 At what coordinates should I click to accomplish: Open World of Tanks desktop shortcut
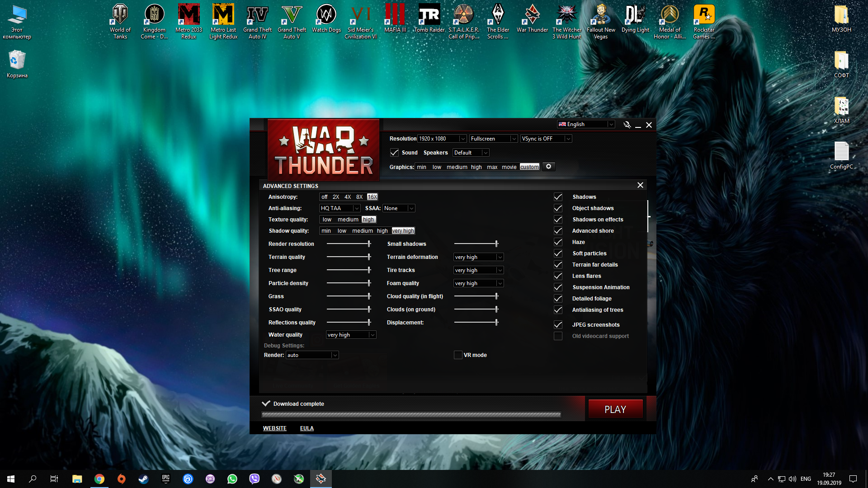pyautogui.click(x=120, y=21)
